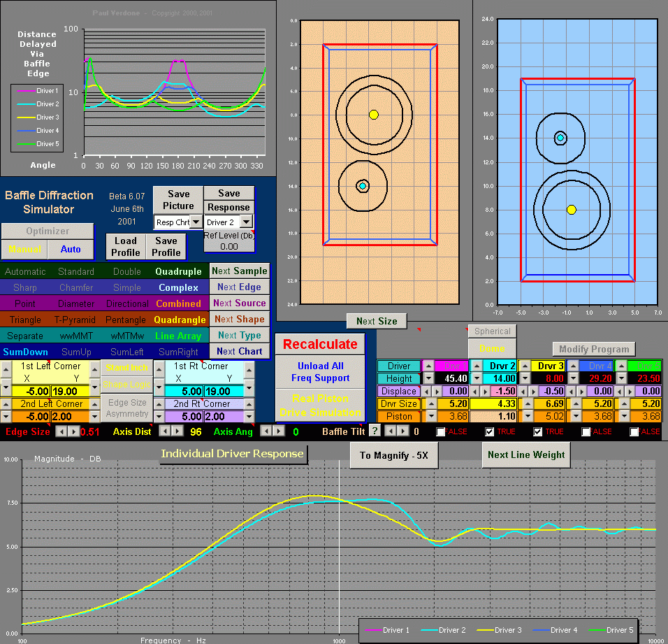Switch to the Spherical driver option
Screen dimensions: 668x644
[493, 331]
